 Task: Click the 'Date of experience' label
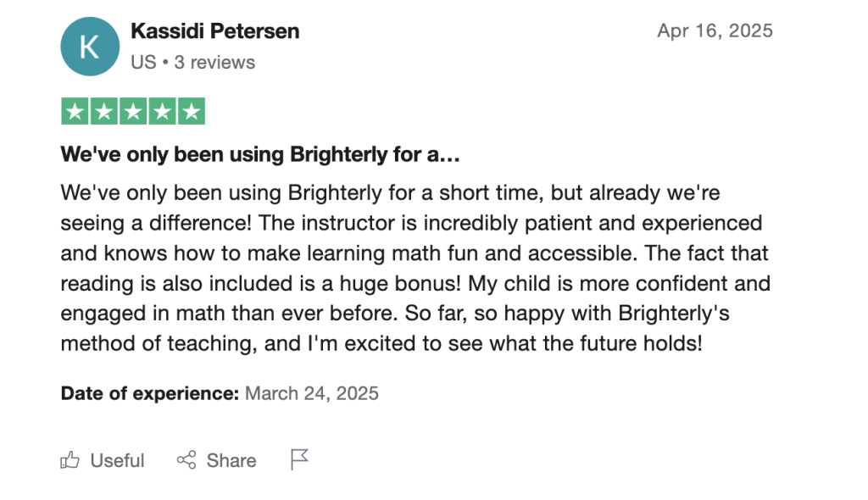(149, 393)
